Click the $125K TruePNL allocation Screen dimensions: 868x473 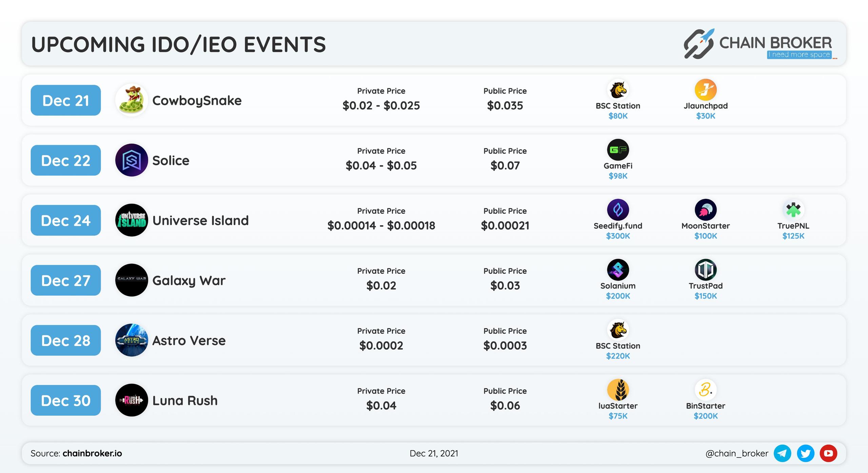793,236
